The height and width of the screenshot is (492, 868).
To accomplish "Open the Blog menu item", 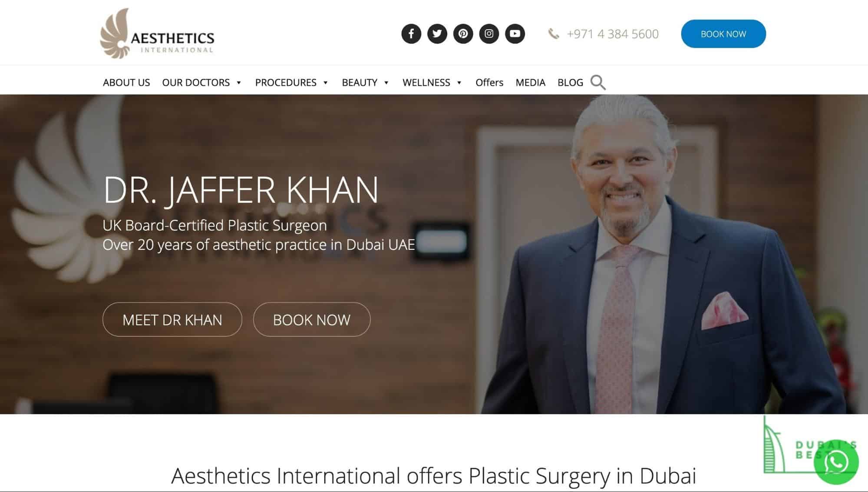I will [x=570, y=83].
